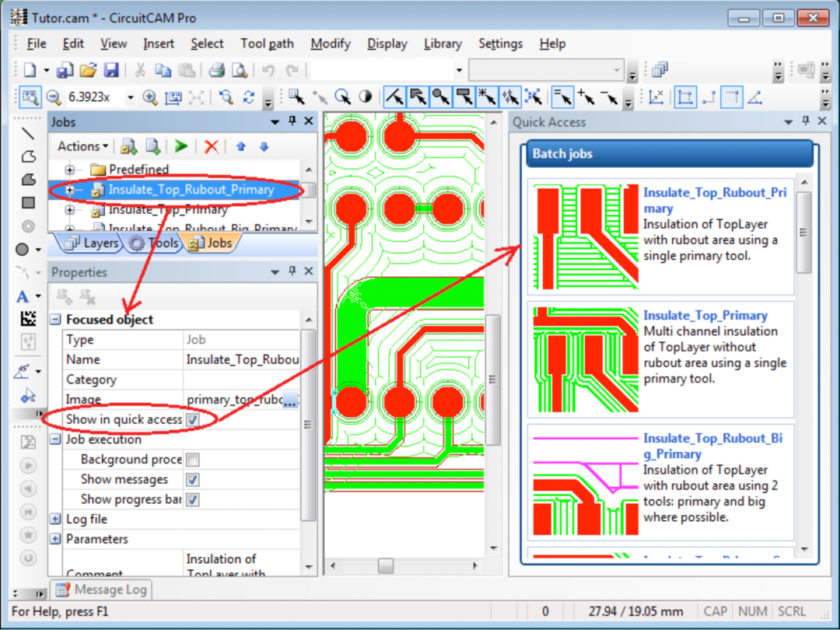The width and height of the screenshot is (840, 630).
Task: Close the Properties panel
Action: point(309,271)
